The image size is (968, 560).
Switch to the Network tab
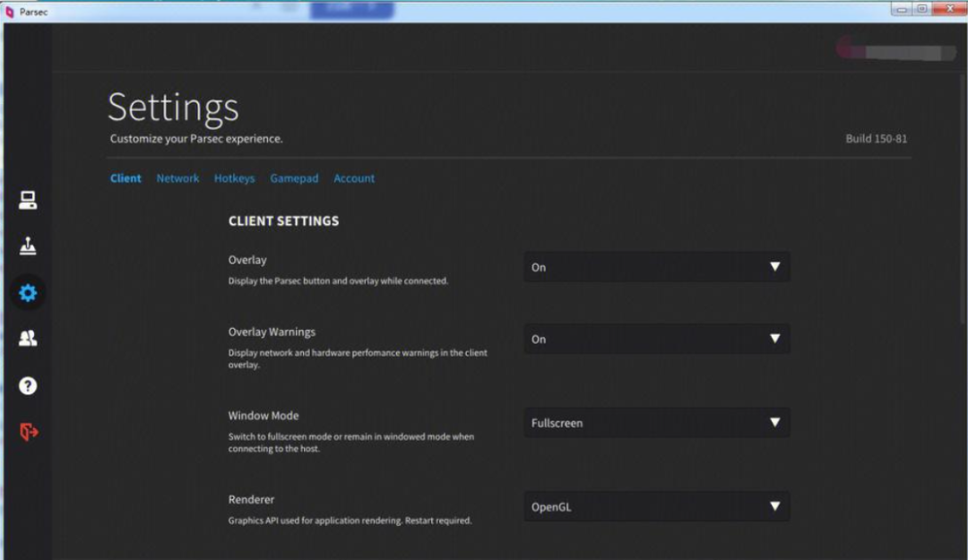coord(177,178)
